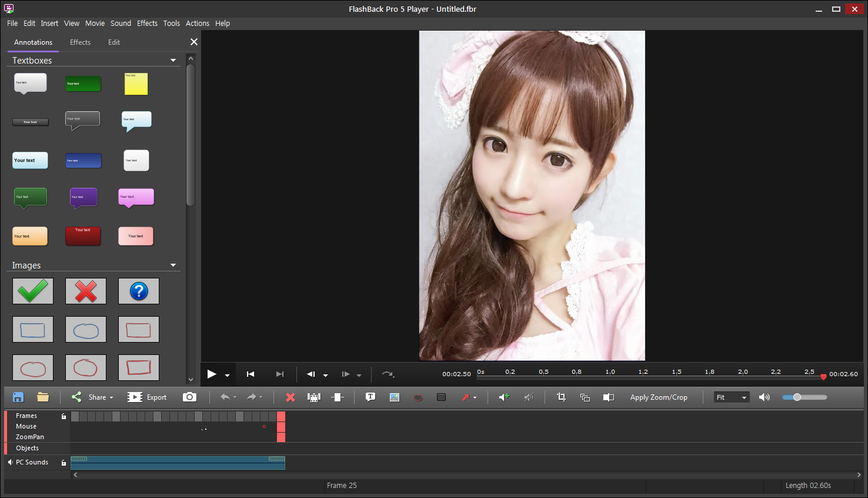Image resolution: width=868 pixels, height=498 pixels.
Task: Add the green checkmark image
Action: coord(33,291)
